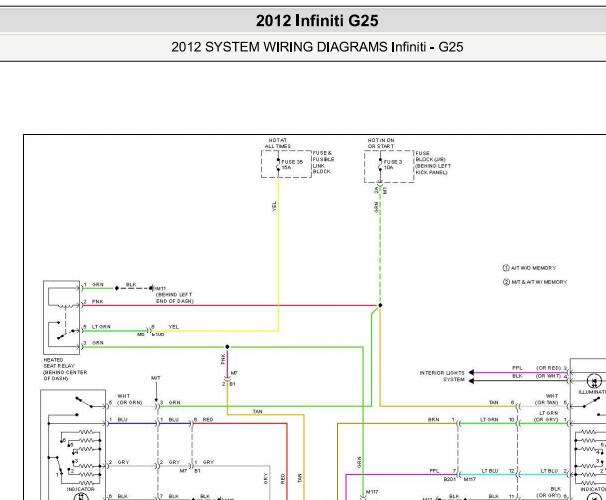The width and height of the screenshot is (606, 500).
Task: Select the 'B201' connector label
Action: point(450,479)
